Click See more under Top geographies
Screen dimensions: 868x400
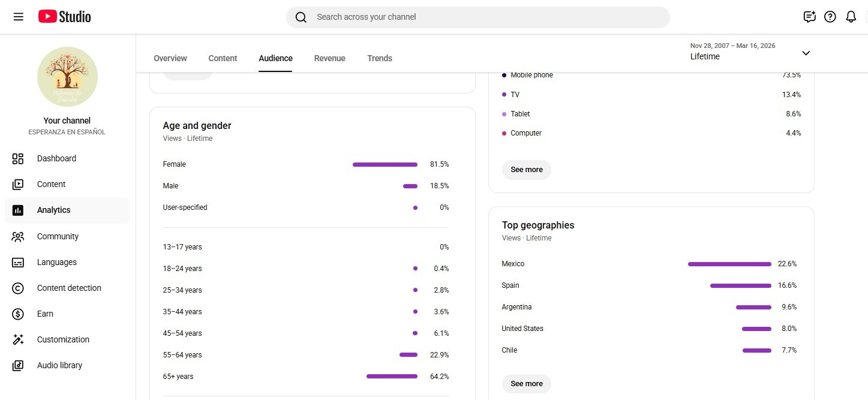point(527,384)
